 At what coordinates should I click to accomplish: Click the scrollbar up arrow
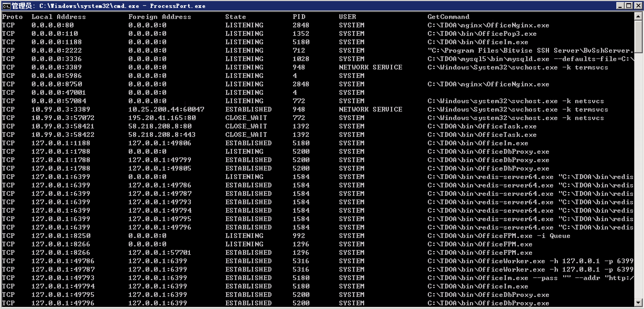(x=638, y=17)
